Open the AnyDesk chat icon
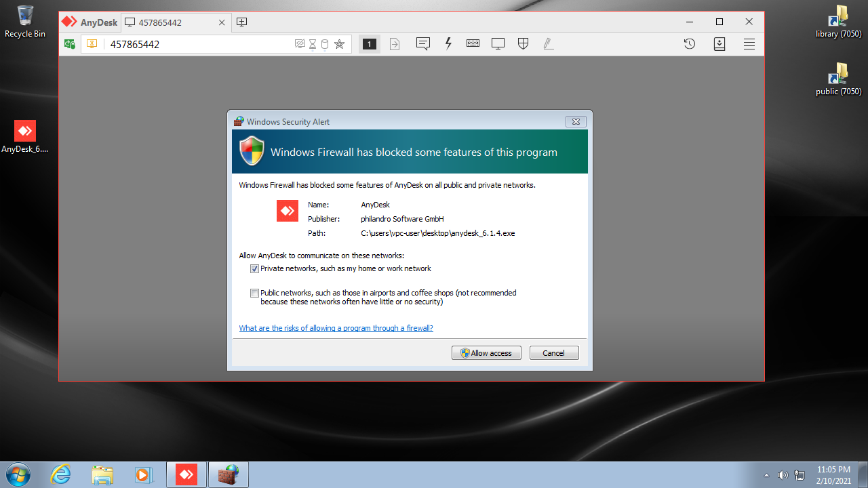868x488 pixels. (x=423, y=44)
